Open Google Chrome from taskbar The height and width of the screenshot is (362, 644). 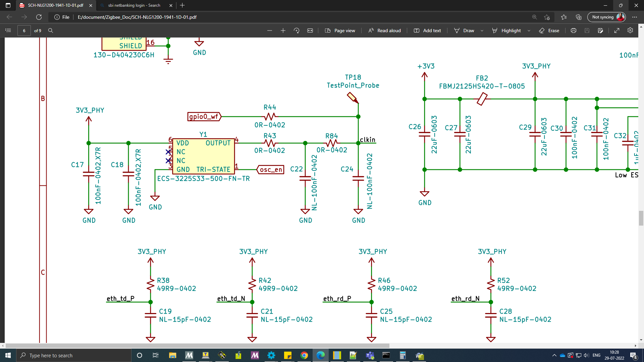click(x=304, y=355)
